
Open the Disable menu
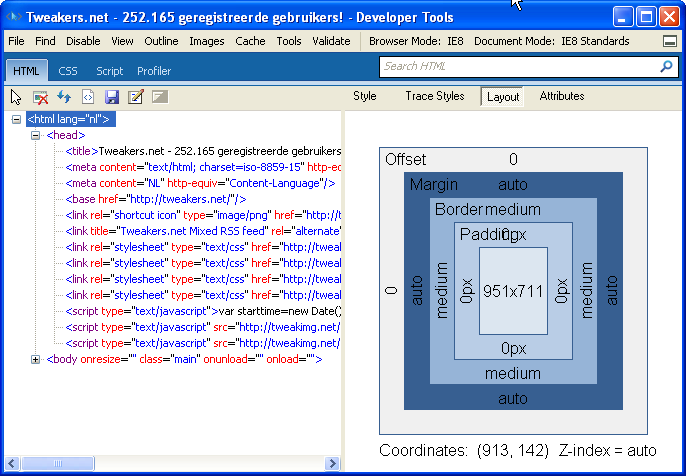coord(83,41)
